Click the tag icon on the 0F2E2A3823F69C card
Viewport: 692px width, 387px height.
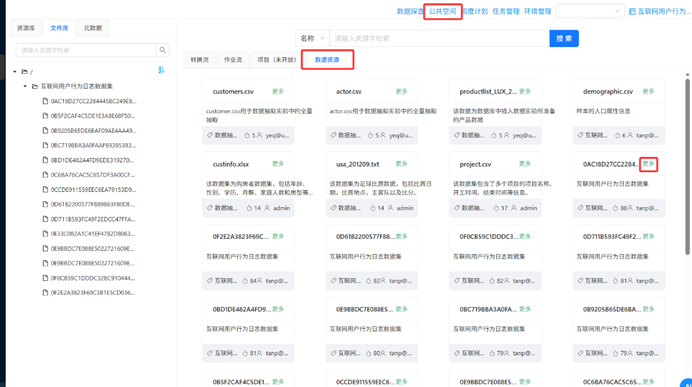click(x=210, y=281)
